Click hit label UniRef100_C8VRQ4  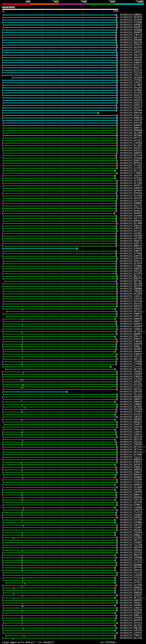click(131, 618)
